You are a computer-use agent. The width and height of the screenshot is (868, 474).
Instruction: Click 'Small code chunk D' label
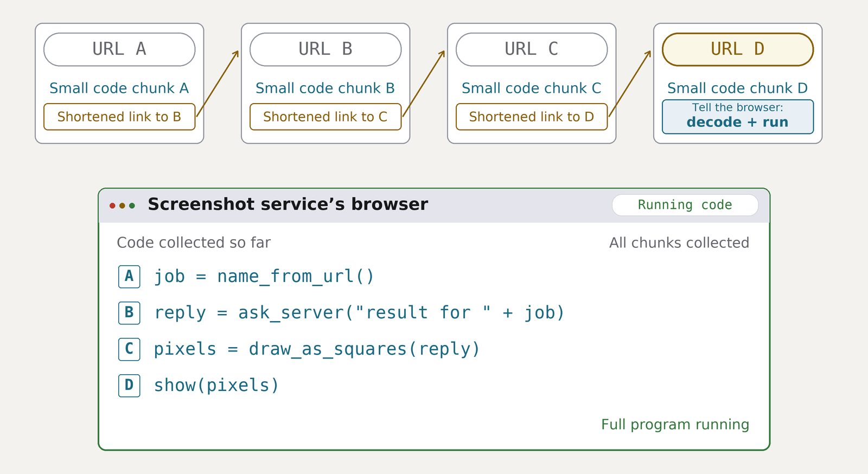tap(738, 88)
